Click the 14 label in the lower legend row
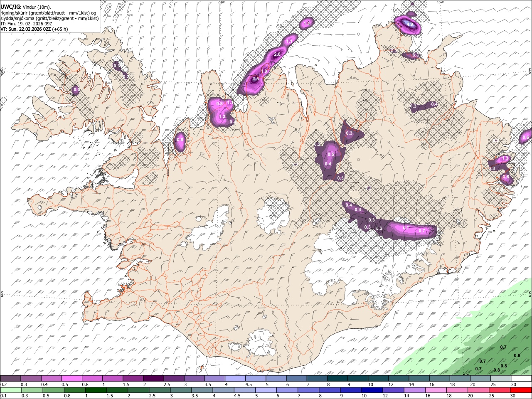Image resolution: width=532 pixels, height=399 pixels. click(407, 396)
